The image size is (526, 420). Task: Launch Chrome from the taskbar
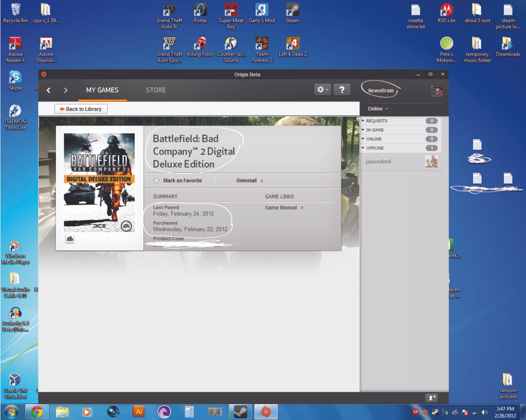tap(37, 412)
